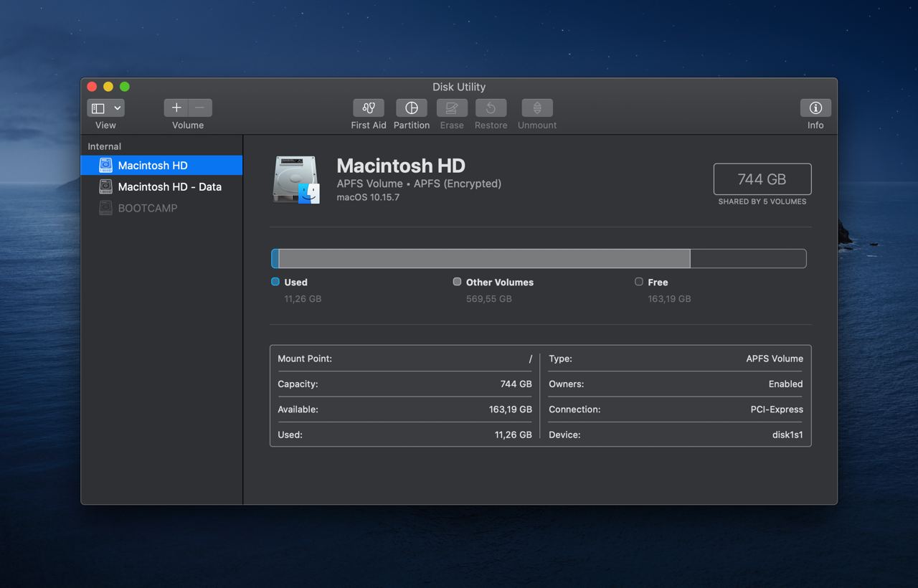This screenshot has height=588, width=918.
Task: Click the Capacity value 744 GB
Action: [516, 384]
